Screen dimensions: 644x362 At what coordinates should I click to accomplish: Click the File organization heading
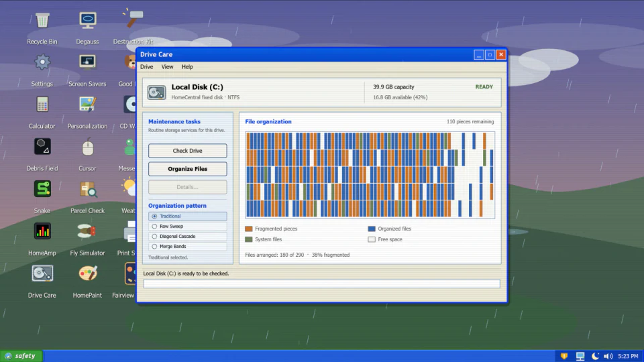coord(268,121)
